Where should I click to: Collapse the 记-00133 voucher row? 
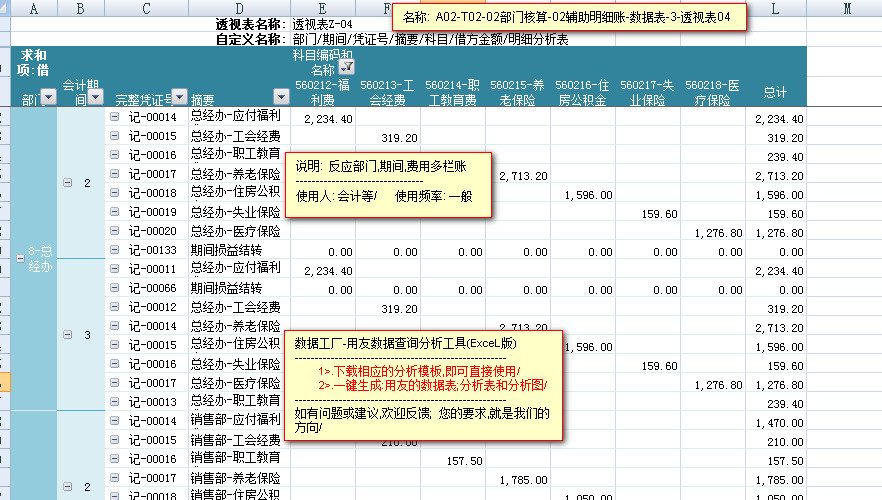(x=115, y=250)
